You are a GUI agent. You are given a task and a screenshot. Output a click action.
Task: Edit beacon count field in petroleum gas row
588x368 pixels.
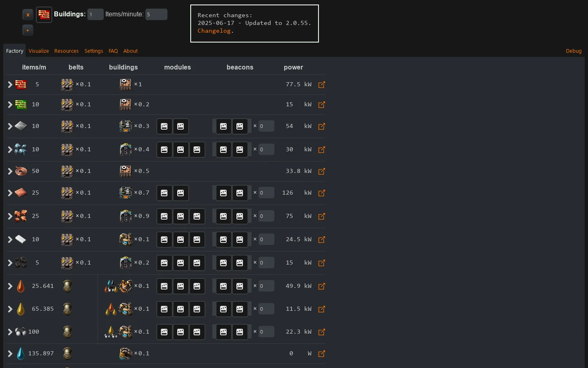point(266,332)
